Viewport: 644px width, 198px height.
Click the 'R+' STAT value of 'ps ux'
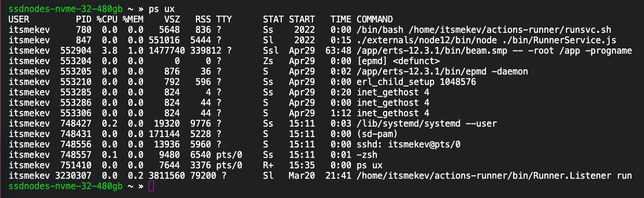click(x=268, y=165)
